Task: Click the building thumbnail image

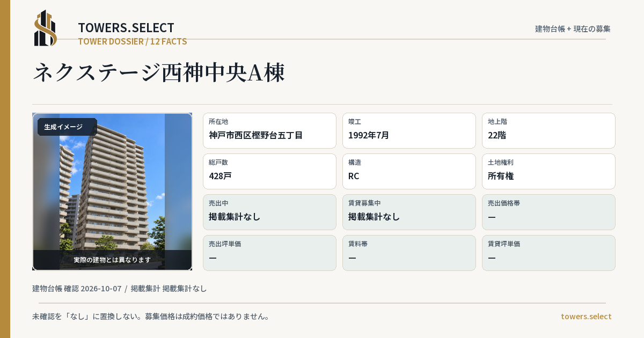Action: pos(112,192)
